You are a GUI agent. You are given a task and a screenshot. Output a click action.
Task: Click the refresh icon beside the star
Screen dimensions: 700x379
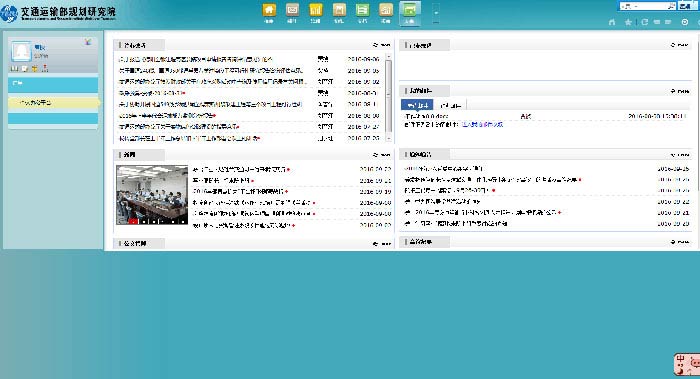point(644,22)
